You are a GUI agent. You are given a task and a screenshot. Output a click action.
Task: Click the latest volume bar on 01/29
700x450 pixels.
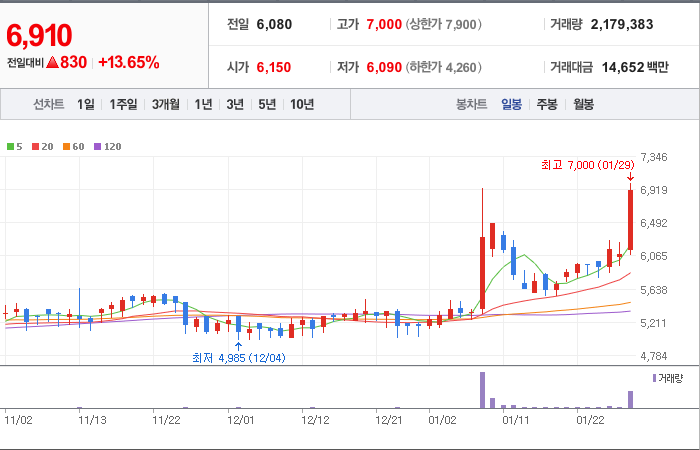630,400
